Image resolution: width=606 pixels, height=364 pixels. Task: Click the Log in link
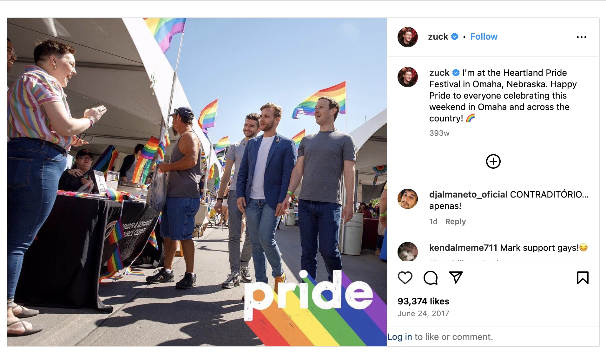[x=400, y=337]
